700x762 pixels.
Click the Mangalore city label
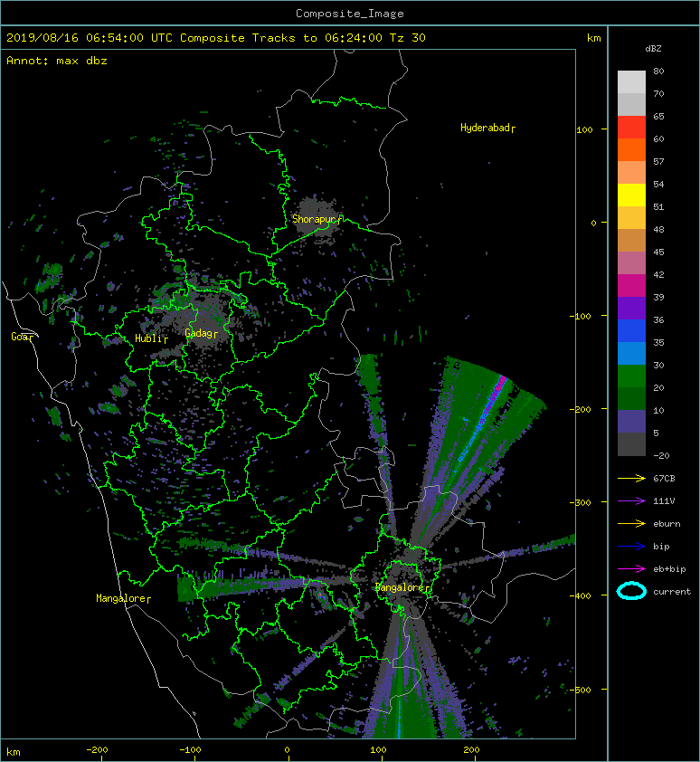click(123, 598)
